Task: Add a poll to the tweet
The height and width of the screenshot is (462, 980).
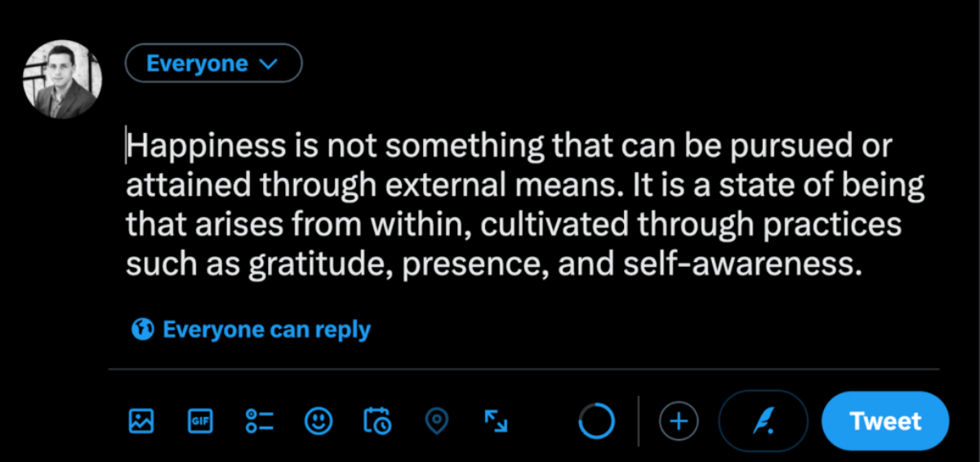Action: pyautogui.click(x=260, y=420)
